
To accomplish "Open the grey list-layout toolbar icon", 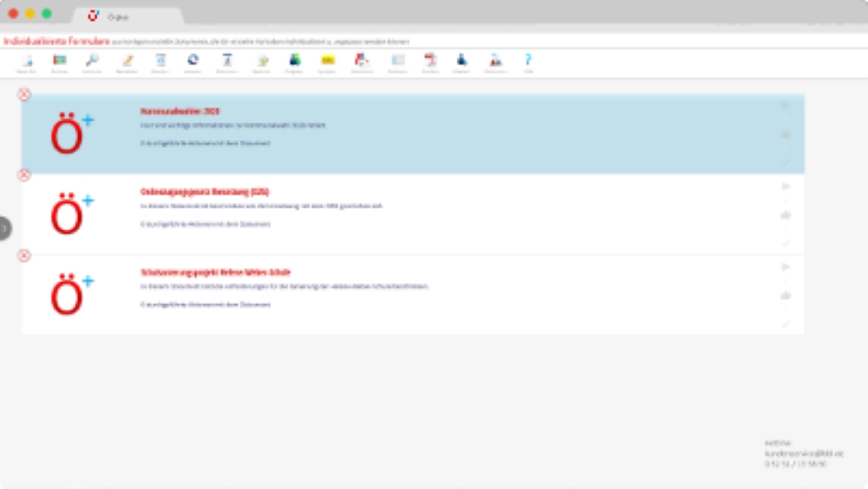I will (398, 60).
